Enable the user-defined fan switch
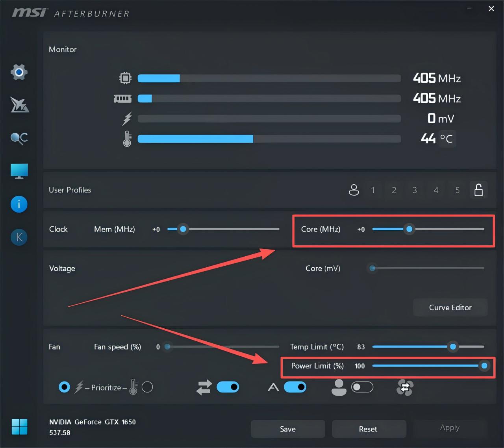Image resolution: width=504 pixels, height=448 pixels. coord(362,387)
